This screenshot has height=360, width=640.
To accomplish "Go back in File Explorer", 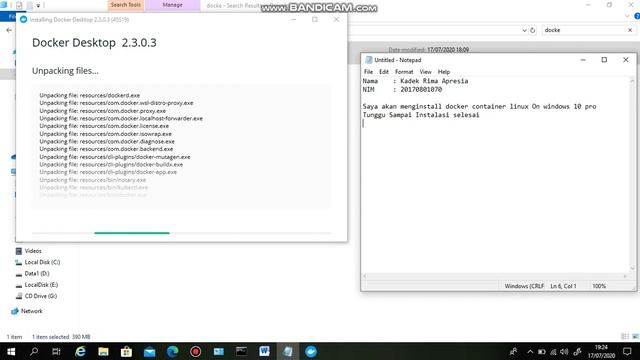I will tap(9, 30).
